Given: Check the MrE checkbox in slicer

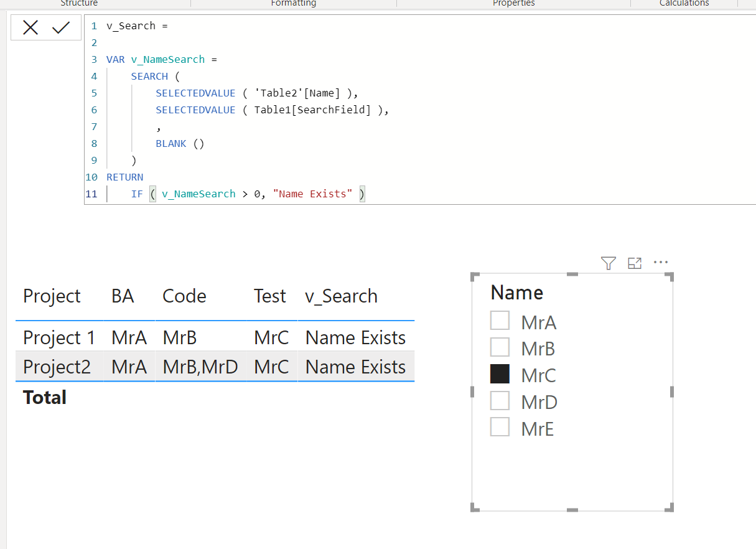Looking at the screenshot, I should pyautogui.click(x=500, y=428).
